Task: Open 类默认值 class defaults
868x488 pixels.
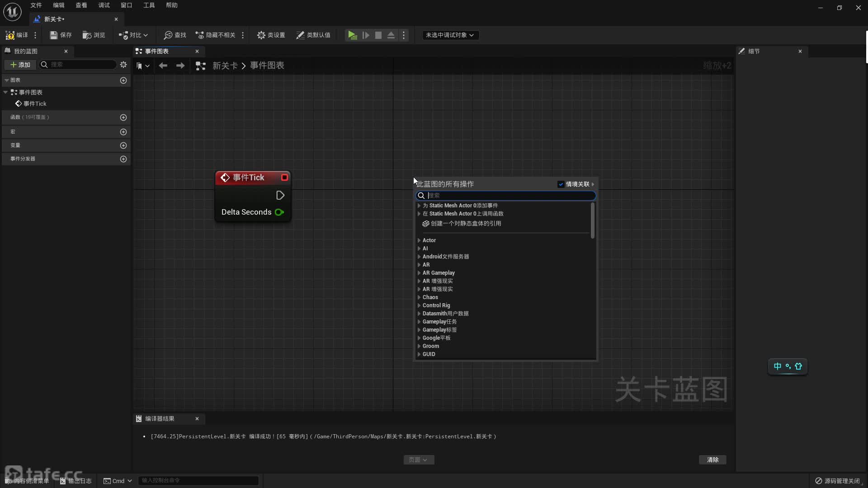Action: [313, 35]
